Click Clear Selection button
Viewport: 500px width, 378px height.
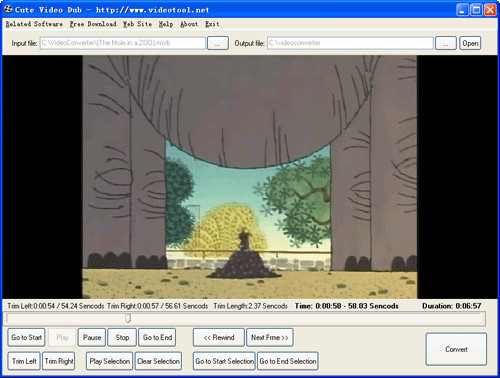coord(158,361)
